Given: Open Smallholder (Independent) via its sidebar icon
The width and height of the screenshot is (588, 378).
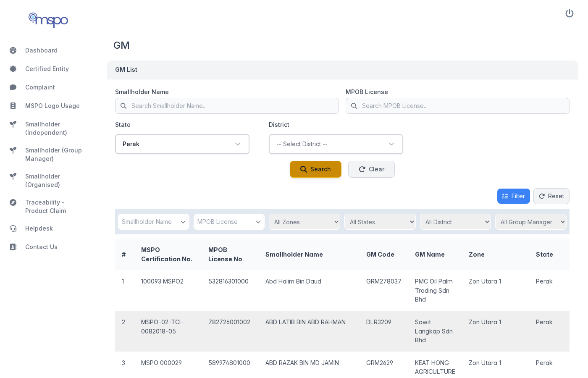Looking at the screenshot, I should tap(13, 124).
